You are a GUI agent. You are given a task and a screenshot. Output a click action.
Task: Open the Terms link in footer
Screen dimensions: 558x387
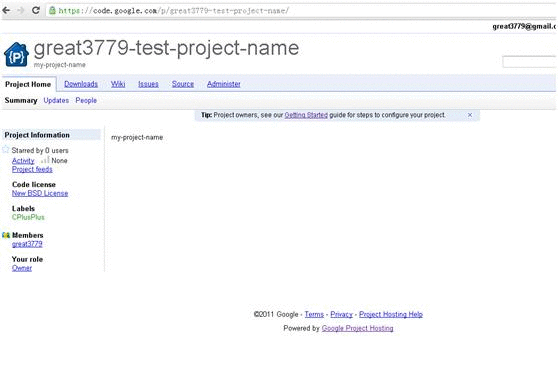[x=314, y=314]
